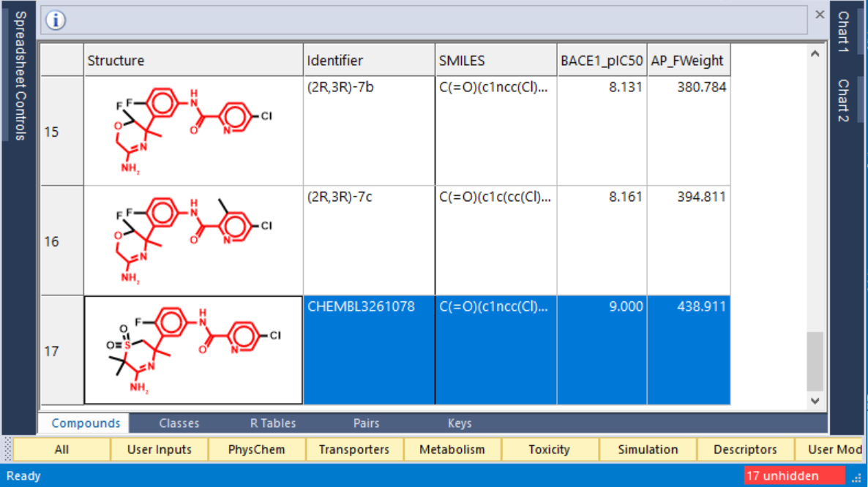868x487 pixels.
Task: Click the 17 unhidden status indicator
Action: pyautogui.click(x=794, y=475)
